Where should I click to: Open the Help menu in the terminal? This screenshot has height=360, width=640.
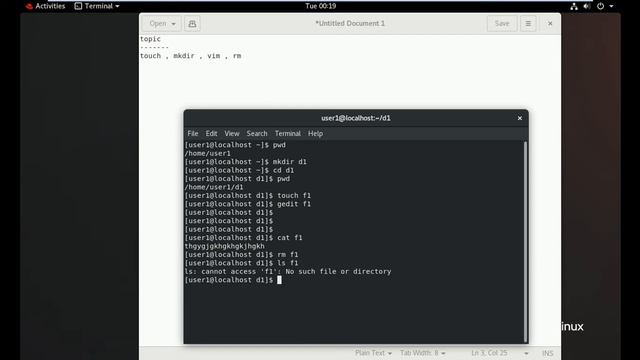point(315,133)
